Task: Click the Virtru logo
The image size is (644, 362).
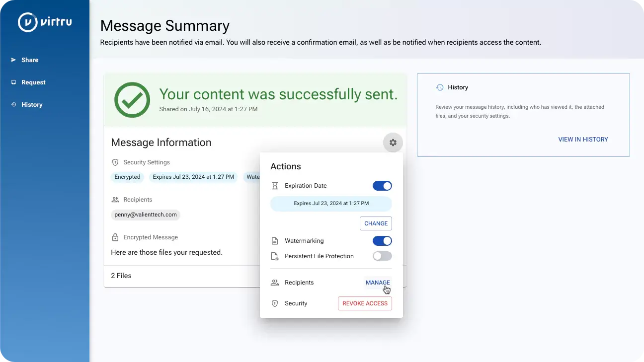Action: (x=45, y=22)
